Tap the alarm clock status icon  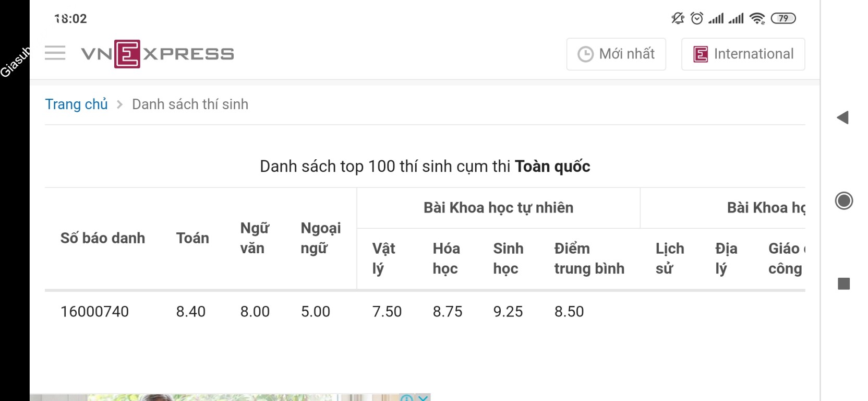coord(697,18)
